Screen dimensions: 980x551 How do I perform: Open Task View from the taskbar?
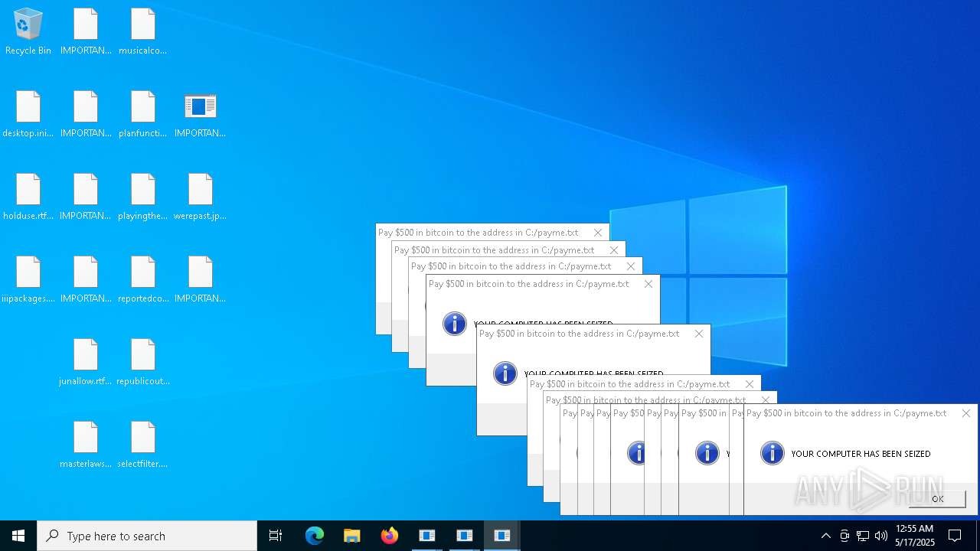coord(276,536)
